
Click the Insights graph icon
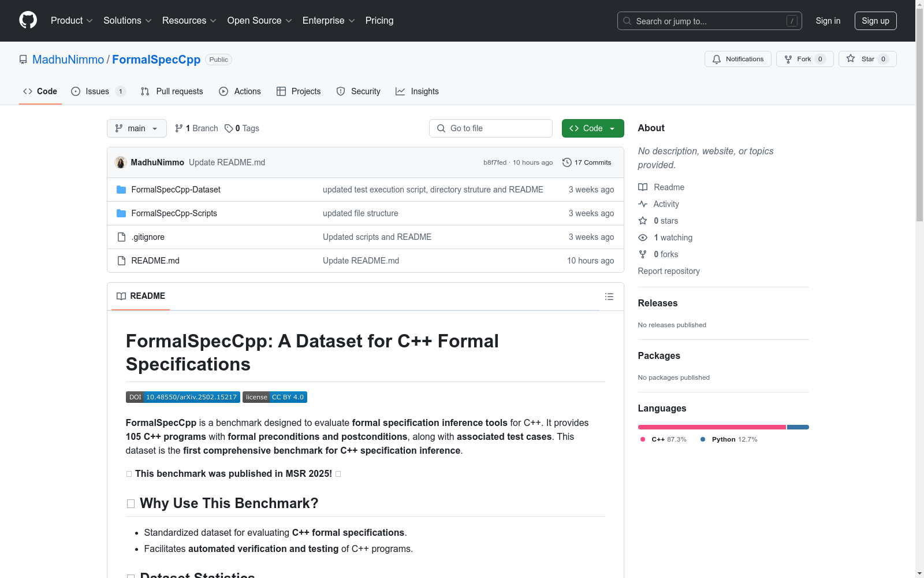tap(400, 91)
